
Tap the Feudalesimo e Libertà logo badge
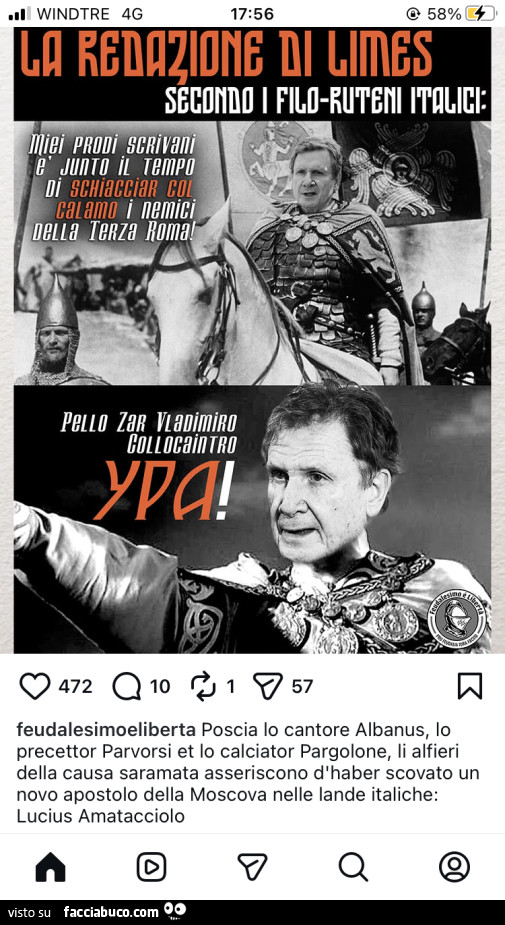pos(456,616)
